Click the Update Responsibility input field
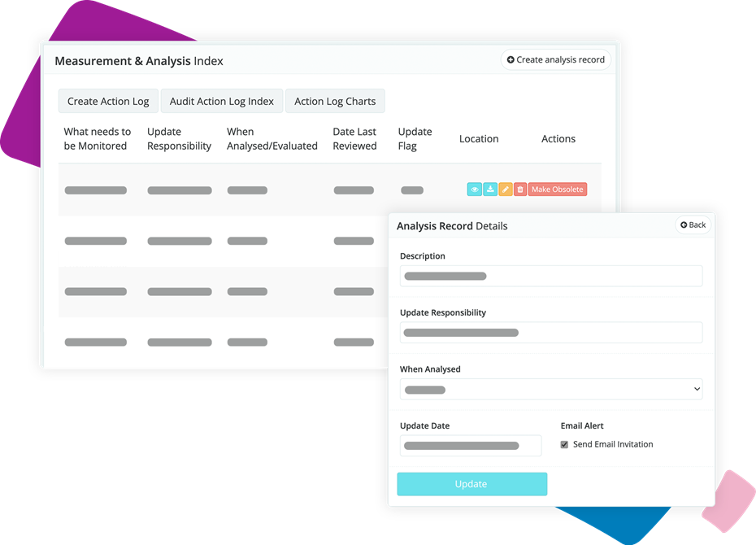The image size is (756, 545). pyautogui.click(x=551, y=333)
